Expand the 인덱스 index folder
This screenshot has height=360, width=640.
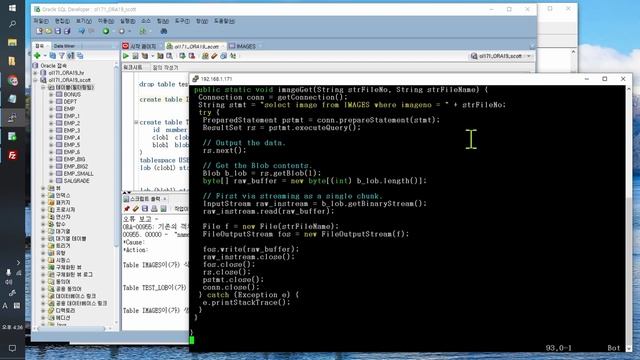43,195
